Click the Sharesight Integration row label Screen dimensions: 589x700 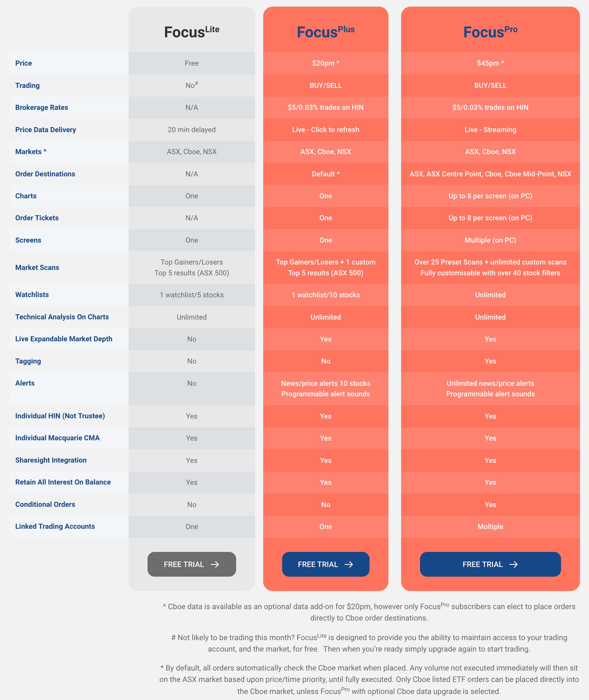coord(51,460)
